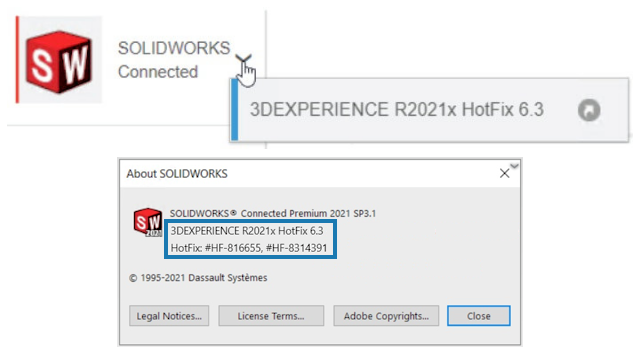Open Adobe Copyrights
640x360 pixels.
pos(386,316)
